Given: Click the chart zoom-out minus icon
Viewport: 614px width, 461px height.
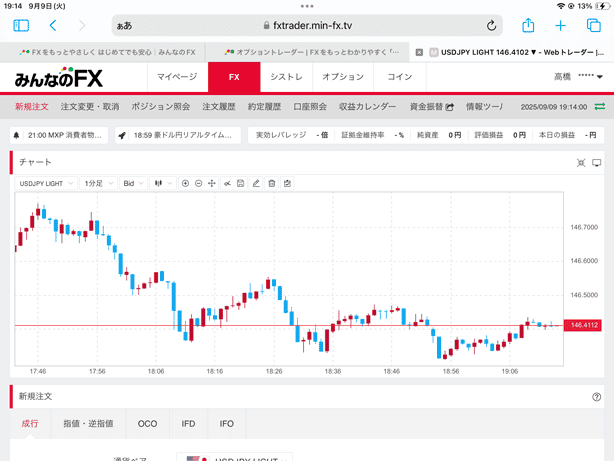Looking at the screenshot, I should tap(198, 183).
